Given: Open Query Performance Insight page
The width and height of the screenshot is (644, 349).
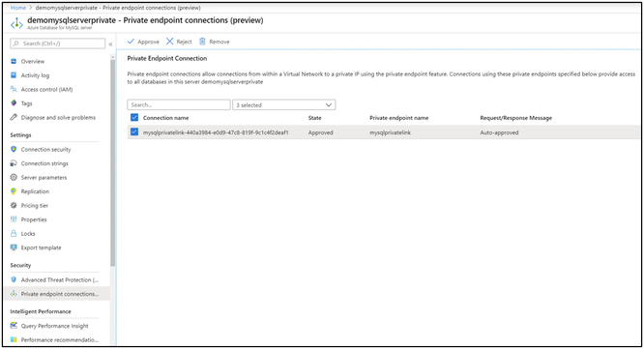Looking at the screenshot, I should (x=54, y=326).
